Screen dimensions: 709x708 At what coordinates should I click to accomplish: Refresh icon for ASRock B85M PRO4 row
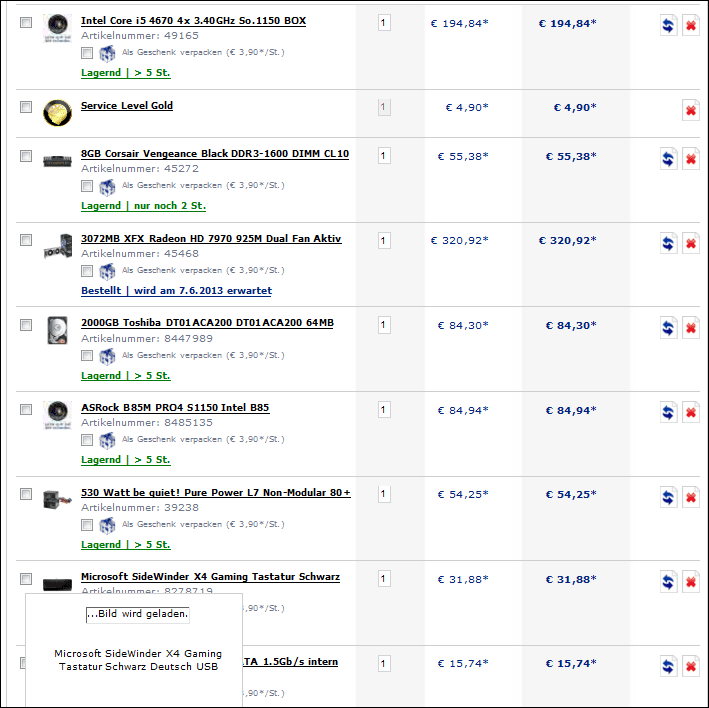tap(668, 412)
